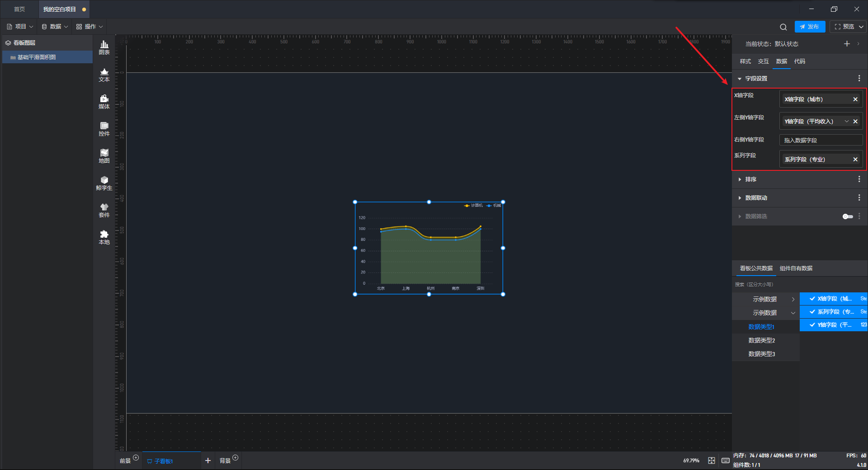The image size is (868, 470).
Task: Open the 地图 map components panel
Action: pos(104,156)
